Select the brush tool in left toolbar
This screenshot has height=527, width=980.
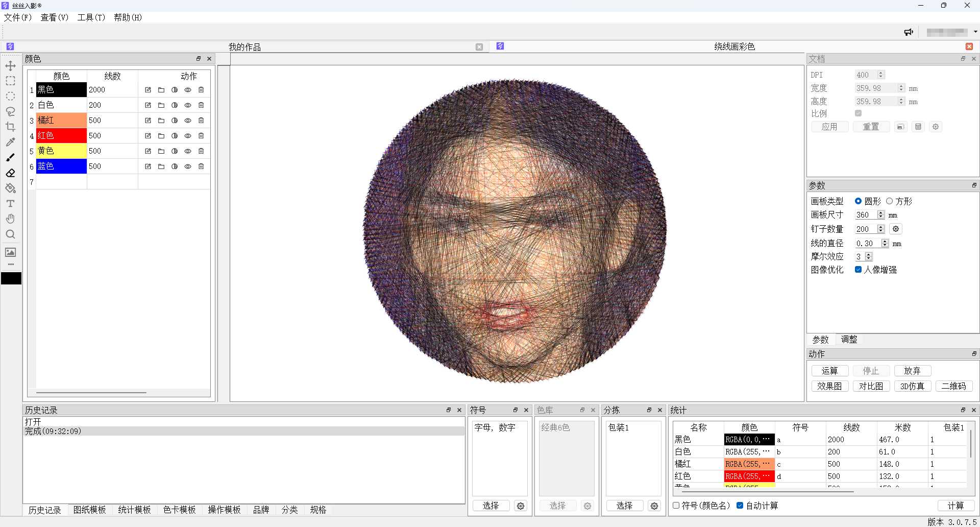coord(10,158)
